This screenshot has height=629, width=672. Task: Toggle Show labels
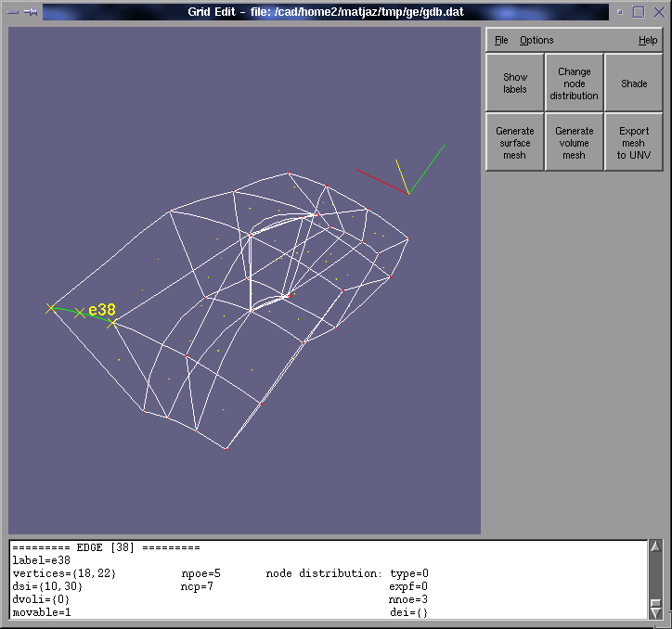pyautogui.click(x=515, y=83)
